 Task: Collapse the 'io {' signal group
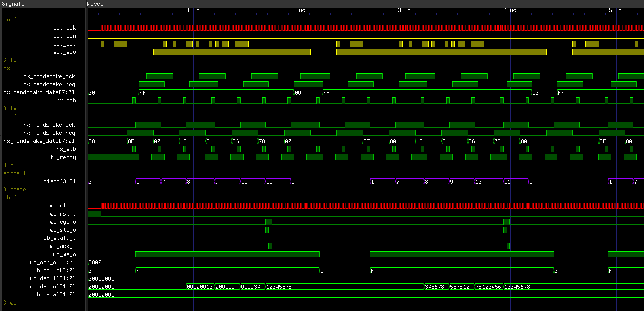pyautogui.click(x=10, y=19)
